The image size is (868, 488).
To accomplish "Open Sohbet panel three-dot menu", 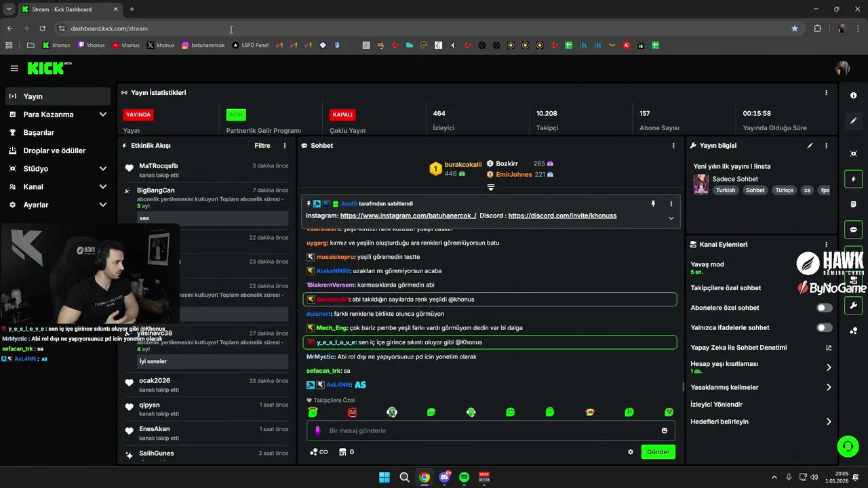I will pyautogui.click(x=673, y=146).
